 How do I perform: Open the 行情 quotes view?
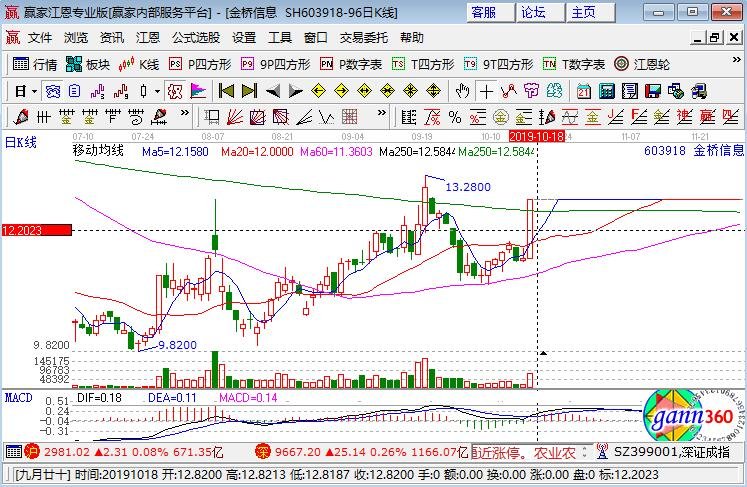[34, 64]
